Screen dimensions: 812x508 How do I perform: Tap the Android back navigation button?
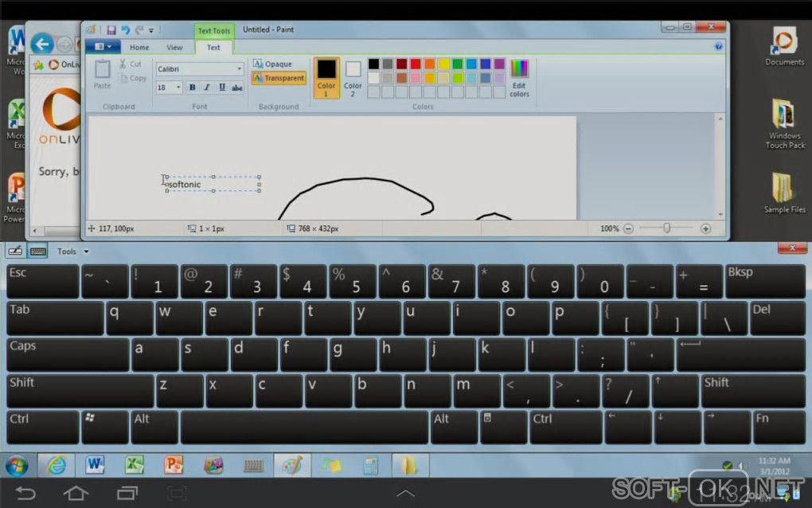click(25, 493)
